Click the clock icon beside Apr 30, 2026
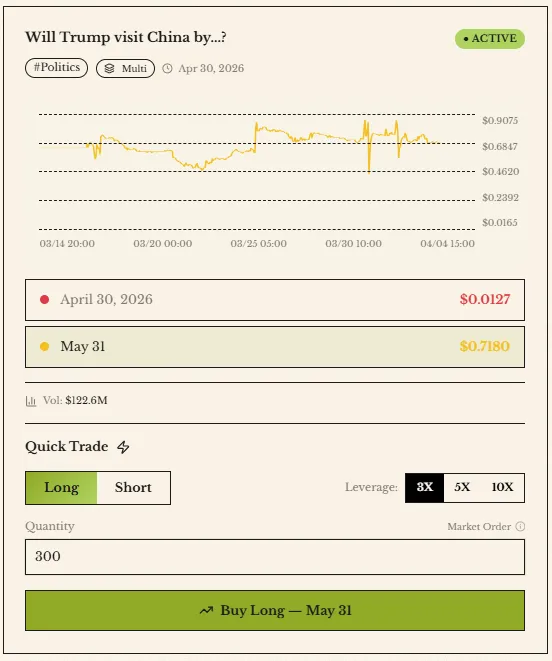This screenshot has width=552, height=661. coord(167,68)
